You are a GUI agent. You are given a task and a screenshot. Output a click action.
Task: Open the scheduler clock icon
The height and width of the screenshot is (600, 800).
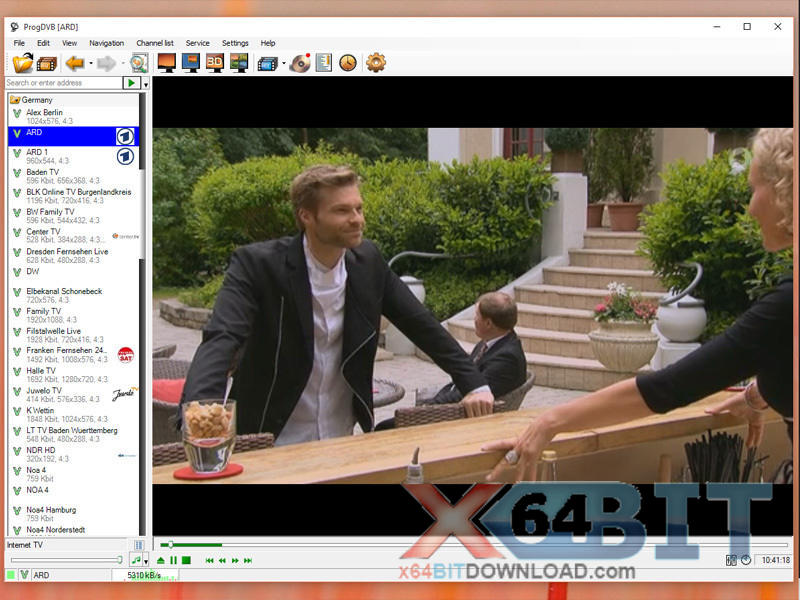point(348,63)
